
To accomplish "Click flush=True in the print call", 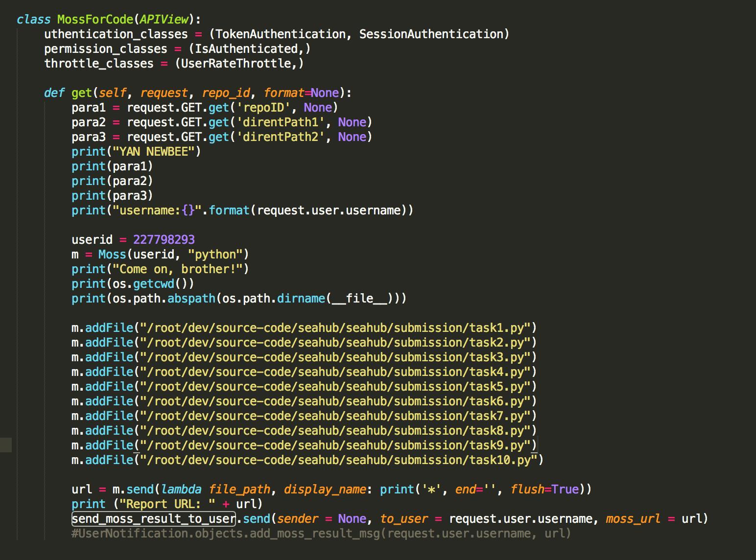I will pos(544,490).
